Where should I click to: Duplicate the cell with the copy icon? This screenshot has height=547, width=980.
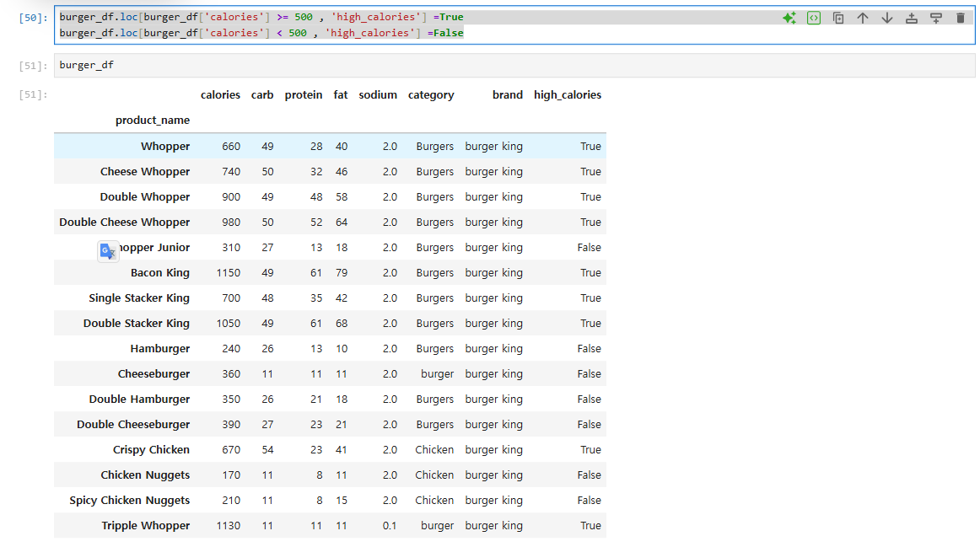(838, 18)
